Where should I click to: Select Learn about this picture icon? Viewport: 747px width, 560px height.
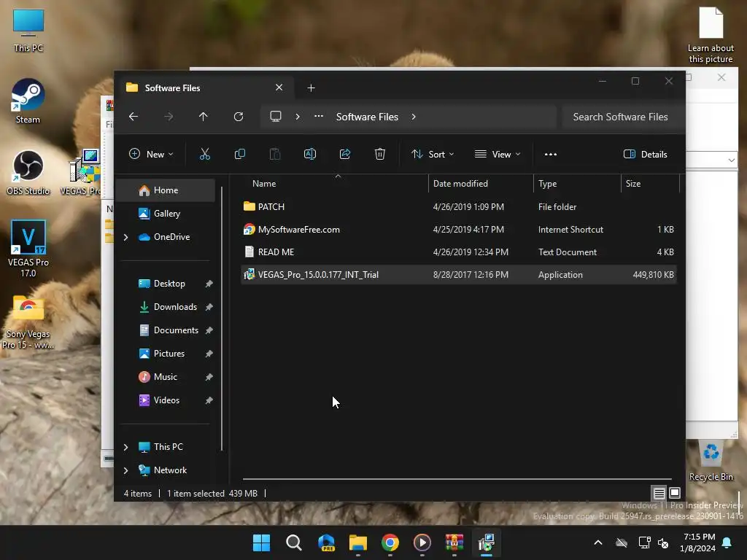coord(711,35)
